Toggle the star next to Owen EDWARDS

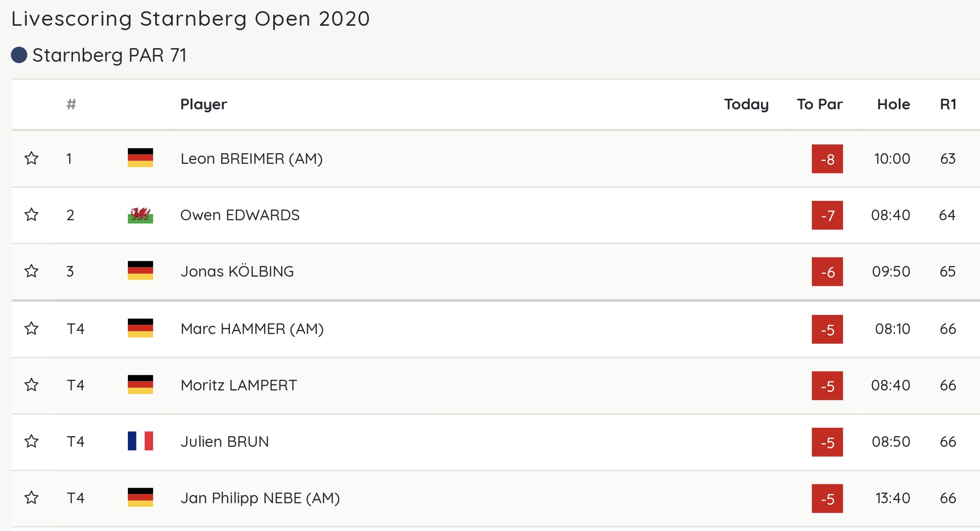pos(32,214)
